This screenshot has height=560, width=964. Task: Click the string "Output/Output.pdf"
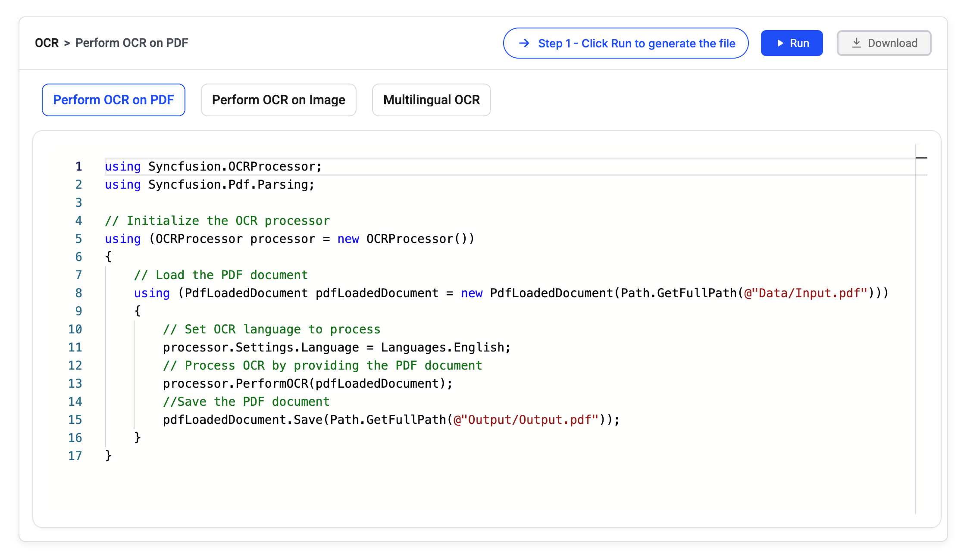tap(530, 420)
